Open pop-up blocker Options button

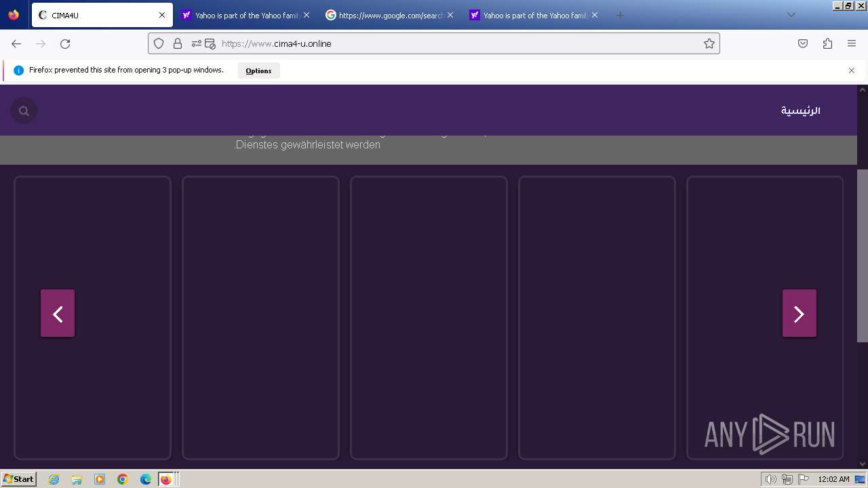(x=258, y=70)
